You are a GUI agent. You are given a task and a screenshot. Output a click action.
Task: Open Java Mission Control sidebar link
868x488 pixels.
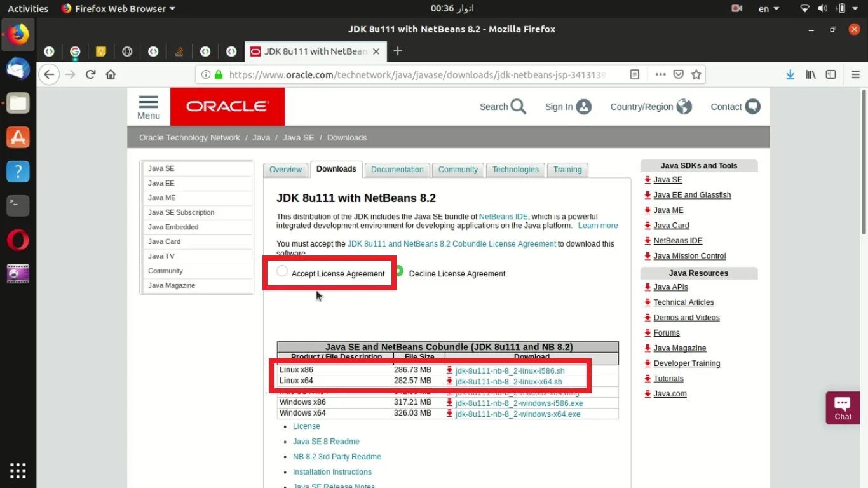pyautogui.click(x=689, y=256)
